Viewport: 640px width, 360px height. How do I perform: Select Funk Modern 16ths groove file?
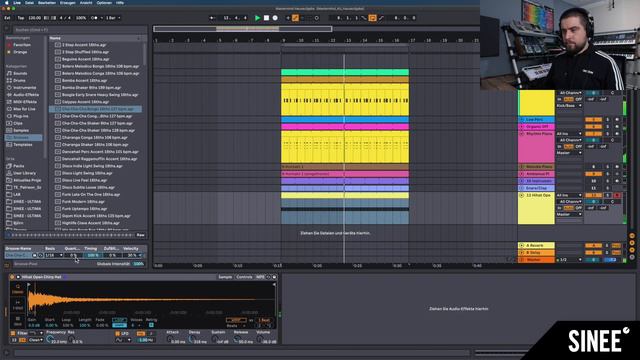(x=83, y=202)
